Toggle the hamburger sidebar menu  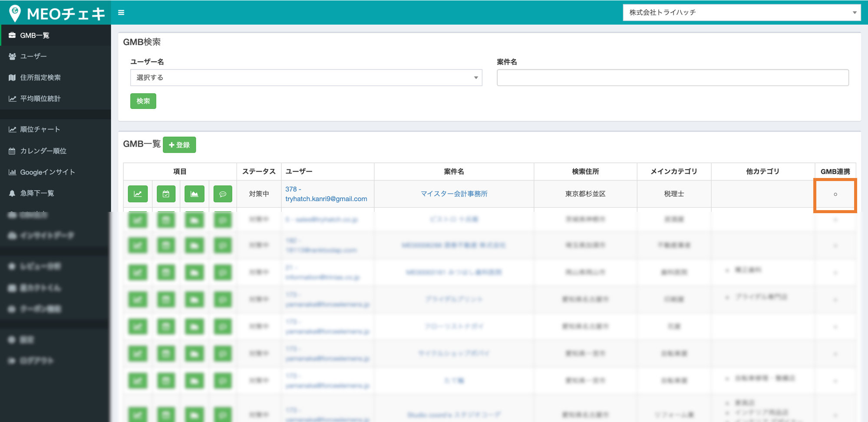point(121,13)
